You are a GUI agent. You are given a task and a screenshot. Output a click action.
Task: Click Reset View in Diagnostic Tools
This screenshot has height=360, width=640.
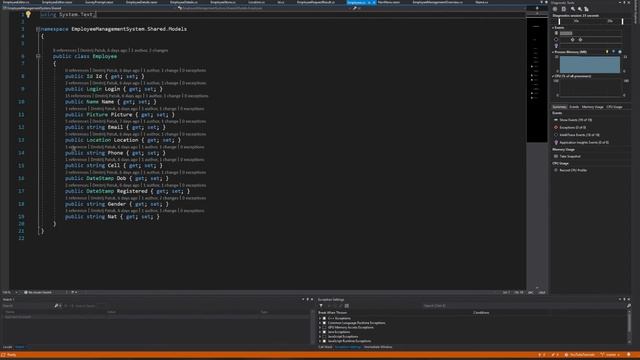(x=587, y=9)
